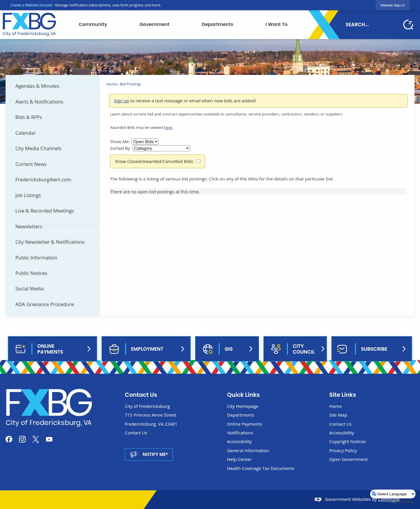The width and height of the screenshot is (420, 509).
Task: Open the Select Language dropdown
Action: [x=393, y=494]
